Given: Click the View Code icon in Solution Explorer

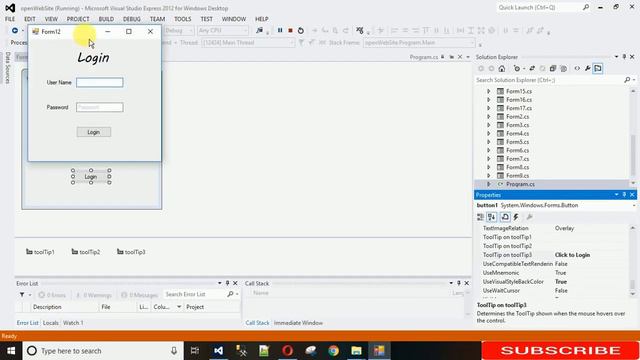Looking at the screenshot, I should pos(577,69).
